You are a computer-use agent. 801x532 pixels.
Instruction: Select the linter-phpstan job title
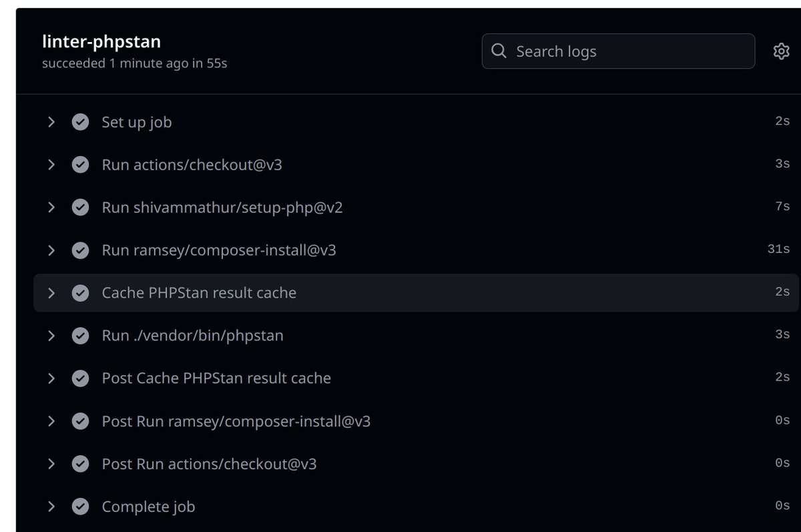pyautogui.click(x=101, y=41)
